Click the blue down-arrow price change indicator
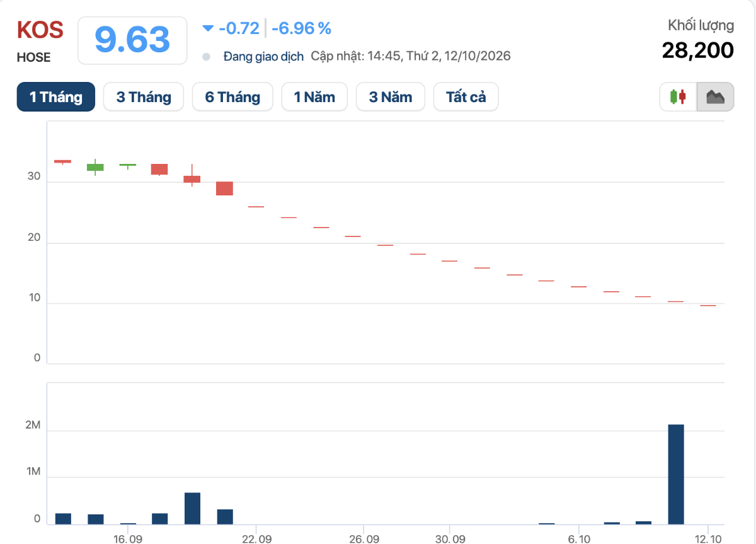756x544 pixels. click(208, 28)
